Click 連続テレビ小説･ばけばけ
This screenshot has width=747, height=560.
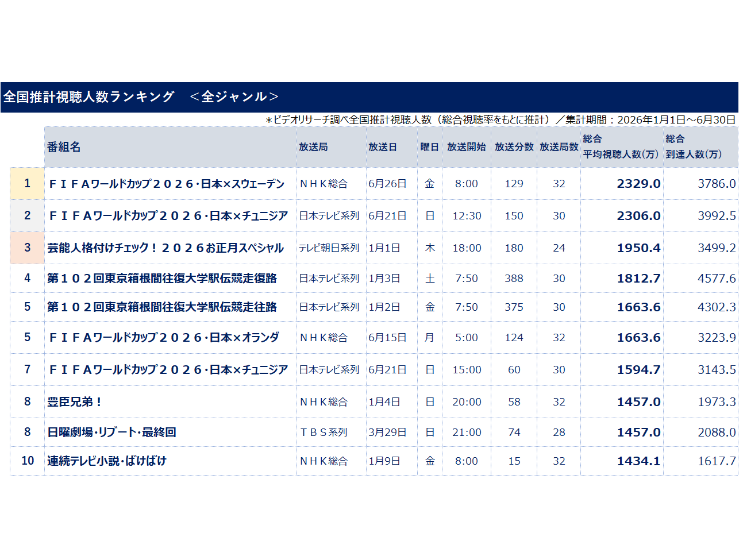coord(107,461)
